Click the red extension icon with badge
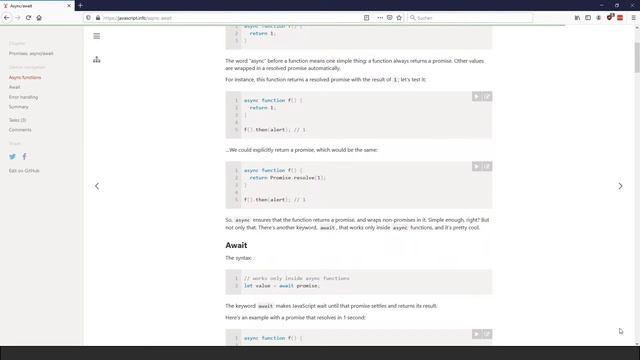Viewport: 640px width, 360px height. click(x=610, y=17)
